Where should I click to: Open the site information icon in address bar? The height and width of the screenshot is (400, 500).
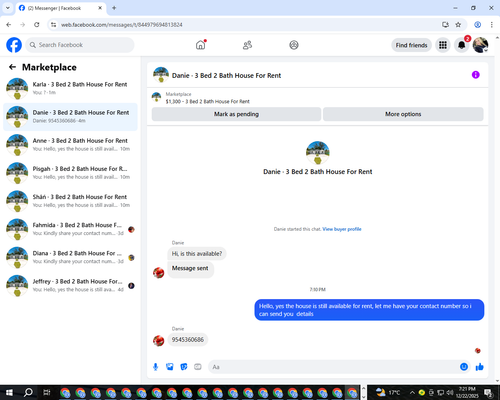(x=53, y=25)
